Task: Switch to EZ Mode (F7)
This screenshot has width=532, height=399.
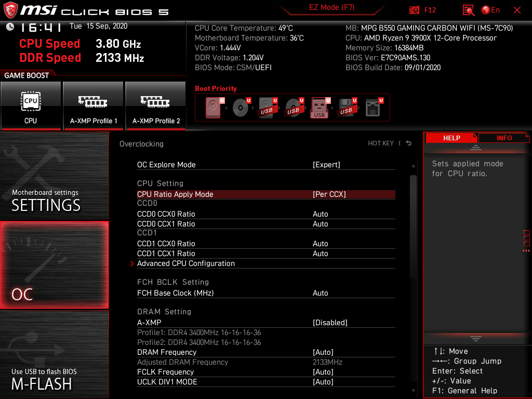Action: [x=331, y=7]
